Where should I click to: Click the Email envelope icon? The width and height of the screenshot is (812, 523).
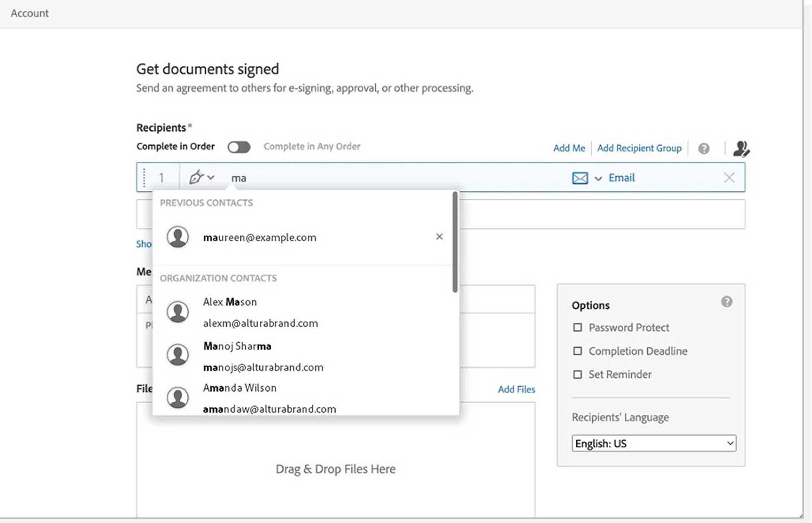click(580, 178)
